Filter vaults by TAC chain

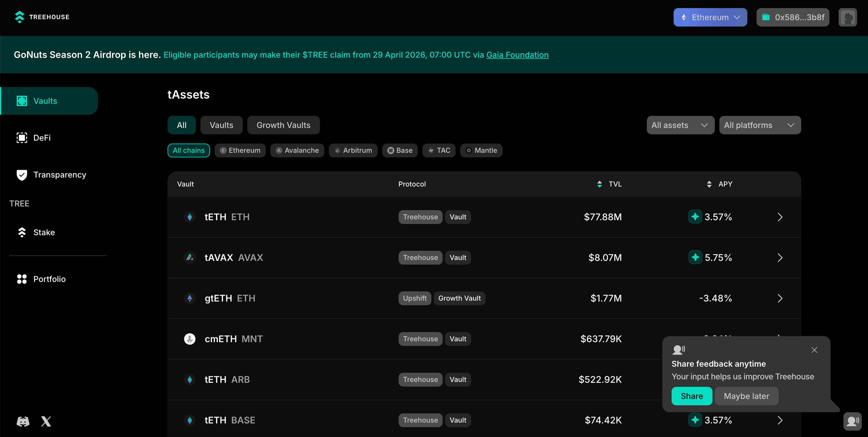point(439,150)
